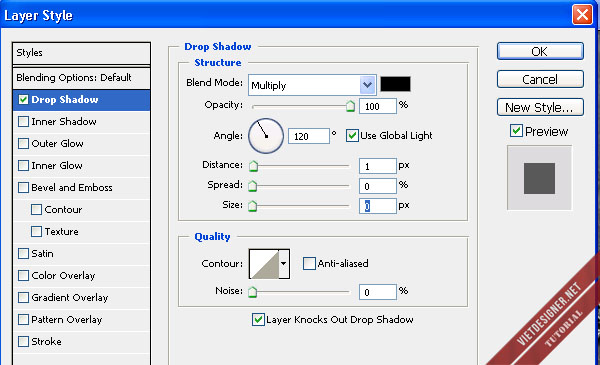Uncheck the Drop Shadow checkbox
The width and height of the screenshot is (600, 365).
tap(23, 100)
